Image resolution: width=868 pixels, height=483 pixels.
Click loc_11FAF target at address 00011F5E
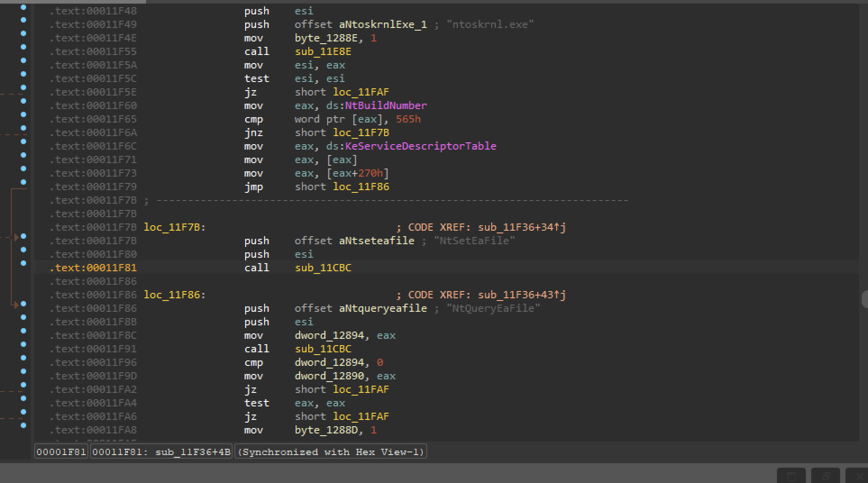click(361, 92)
